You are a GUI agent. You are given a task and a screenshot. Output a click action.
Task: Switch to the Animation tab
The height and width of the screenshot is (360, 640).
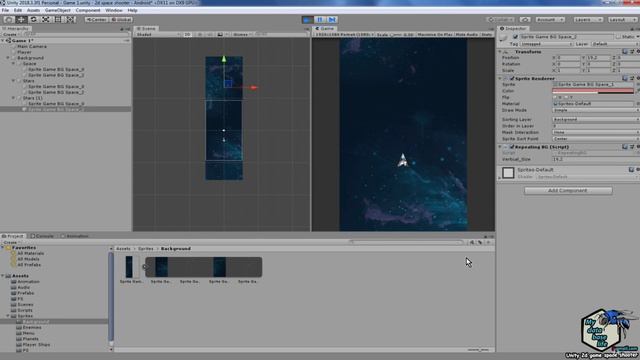click(x=75, y=236)
